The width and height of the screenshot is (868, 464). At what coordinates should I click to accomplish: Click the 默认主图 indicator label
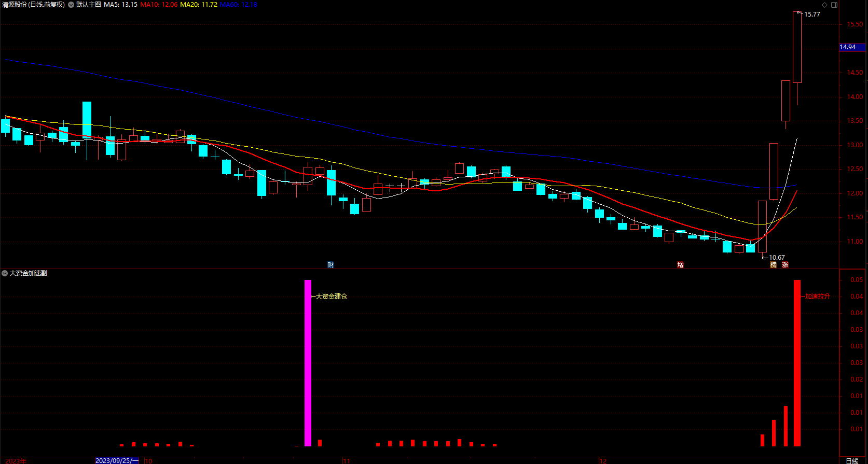tap(89, 5)
